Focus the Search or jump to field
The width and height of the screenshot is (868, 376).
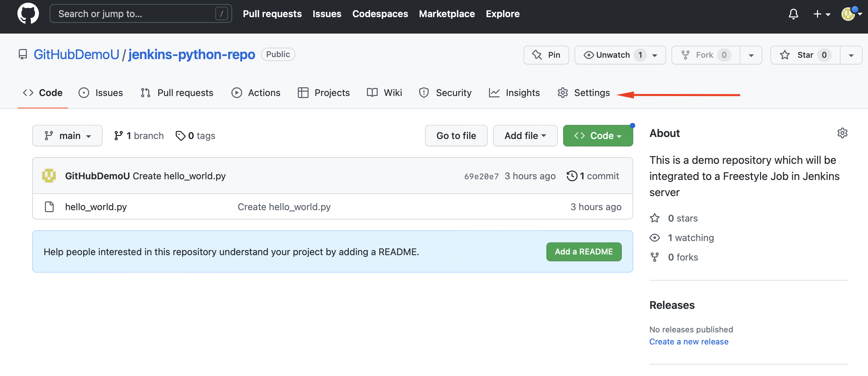click(x=141, y=13)
